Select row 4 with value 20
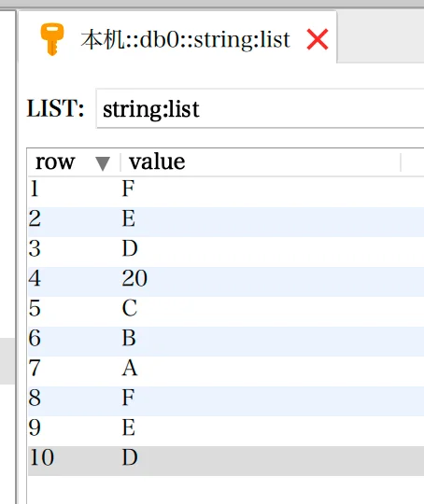424x504 pixels. click(226, 278)
